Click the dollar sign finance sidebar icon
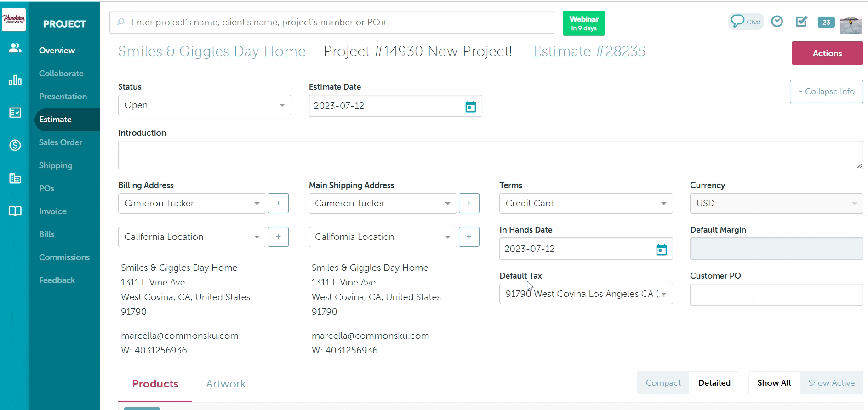 (x=15, y=146)
